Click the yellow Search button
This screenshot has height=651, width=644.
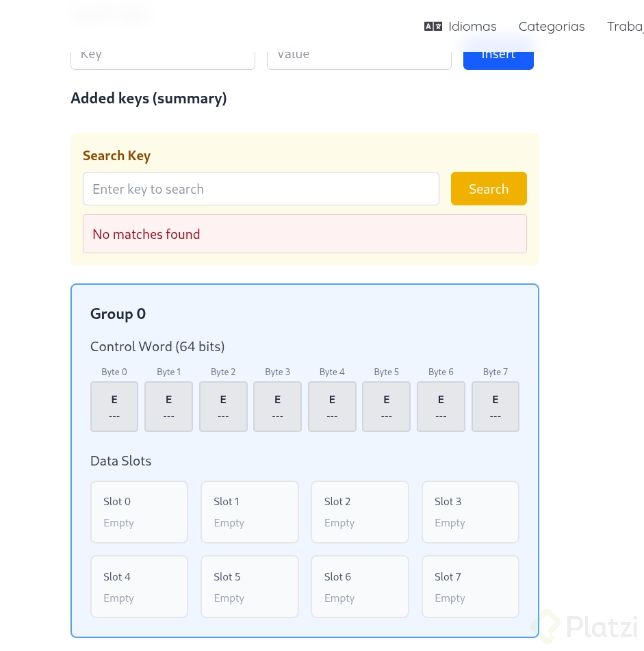point(489,189)
